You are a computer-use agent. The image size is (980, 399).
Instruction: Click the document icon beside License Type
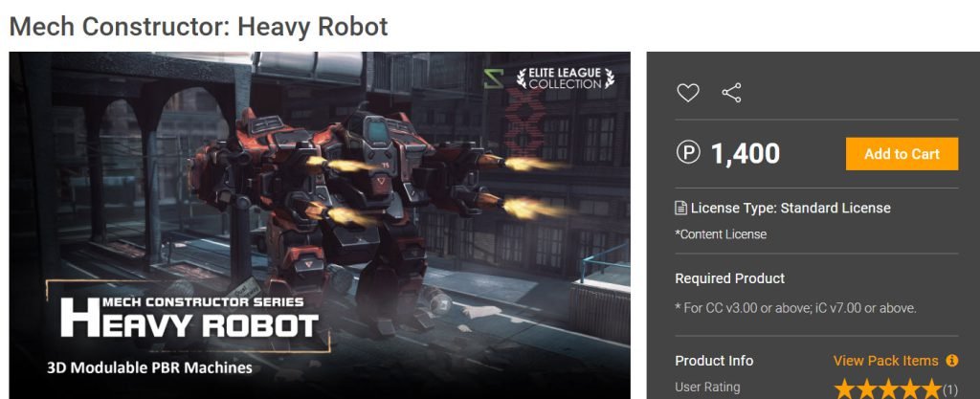click(x=680, y=208)
